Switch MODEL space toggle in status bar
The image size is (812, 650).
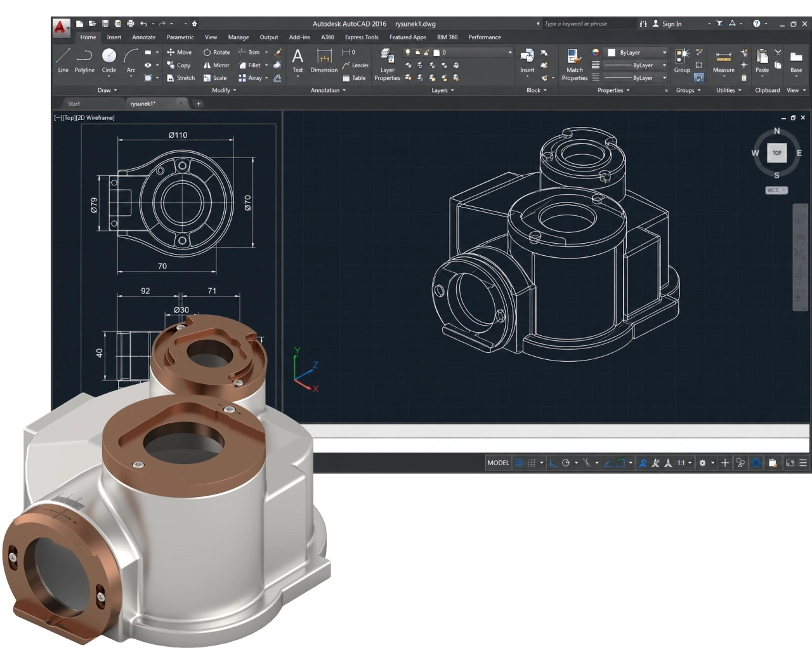click(498, 463)
